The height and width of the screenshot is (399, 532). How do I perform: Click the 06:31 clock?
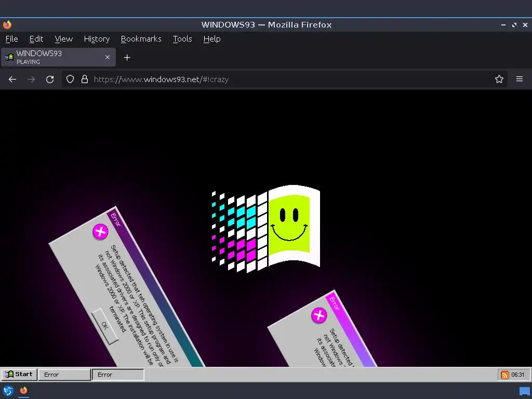point(518,375)
